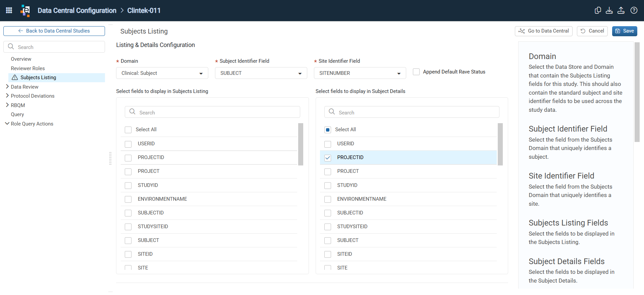
Task: Open Reviewer Roles in sidebar
Action: 28,68
